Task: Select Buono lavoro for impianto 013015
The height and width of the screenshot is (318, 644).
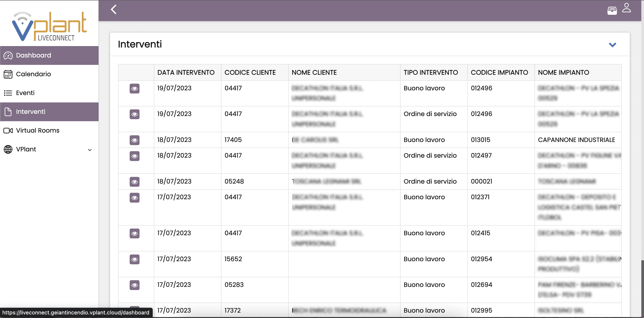Action: pos(434,140)
